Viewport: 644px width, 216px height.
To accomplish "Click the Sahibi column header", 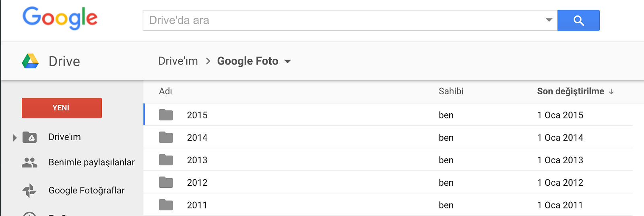I will [x=451, y=91].
